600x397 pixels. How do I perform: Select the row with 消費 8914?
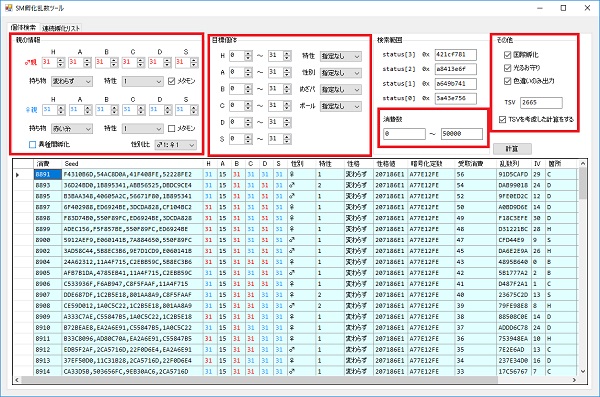pyautogui.click(x=295, y=371)
